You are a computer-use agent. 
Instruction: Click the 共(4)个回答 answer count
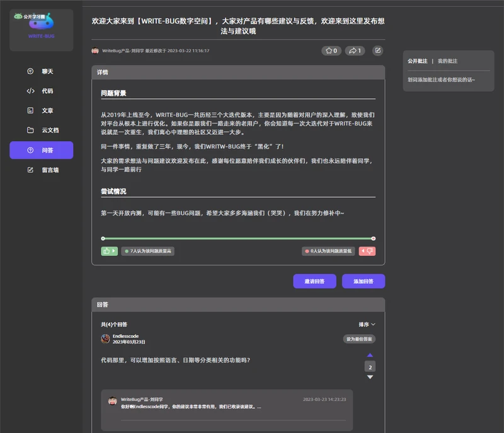tap(114, 325)
